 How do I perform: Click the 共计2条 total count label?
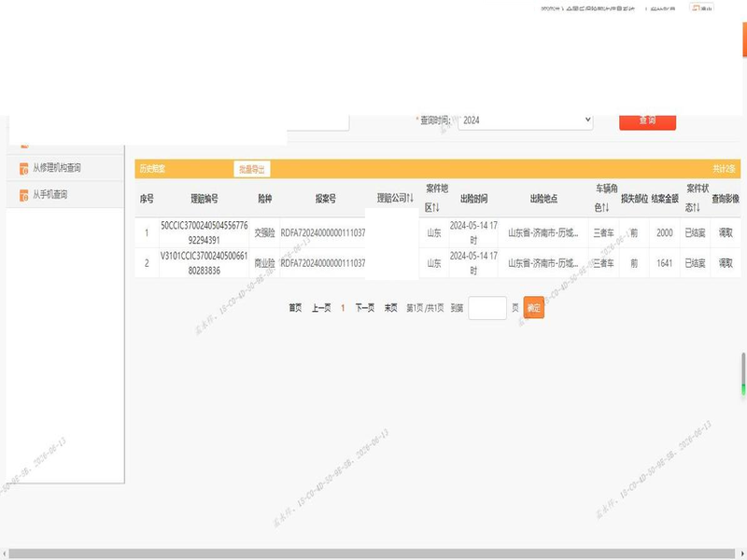pos(724,169)
